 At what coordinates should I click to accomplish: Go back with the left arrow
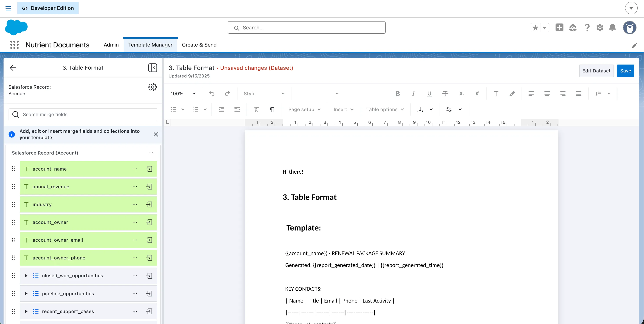13,68
